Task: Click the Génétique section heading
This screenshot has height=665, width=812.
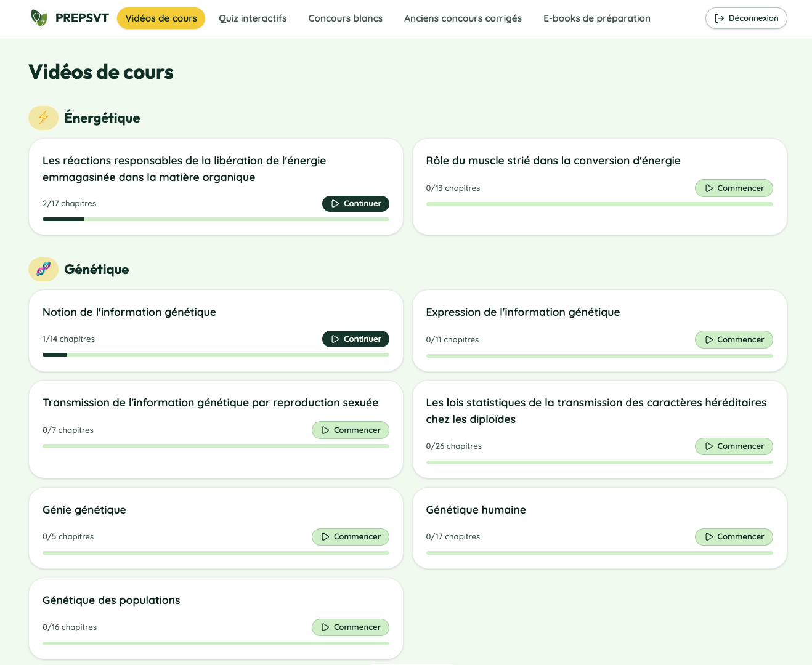Action: point(97,269)
